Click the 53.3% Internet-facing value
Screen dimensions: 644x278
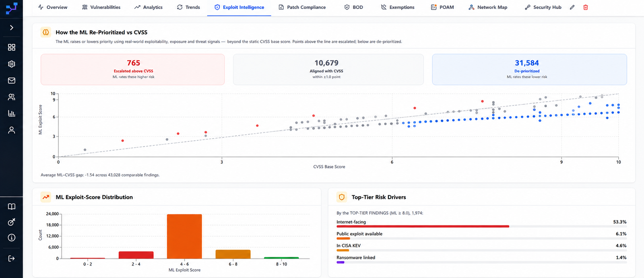(x=620, y=222)
